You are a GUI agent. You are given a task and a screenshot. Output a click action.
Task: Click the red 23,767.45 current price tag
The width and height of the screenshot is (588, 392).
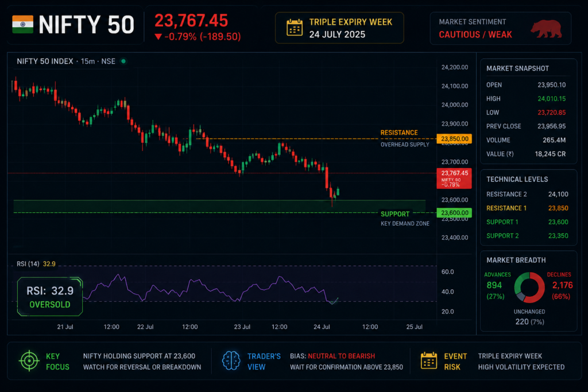[x=454, y=178]
